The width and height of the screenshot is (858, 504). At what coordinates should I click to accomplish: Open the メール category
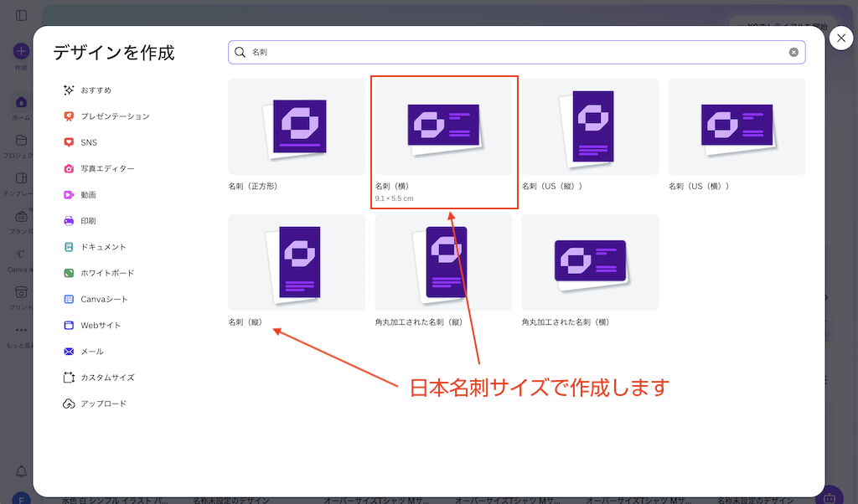pos(91,352)
